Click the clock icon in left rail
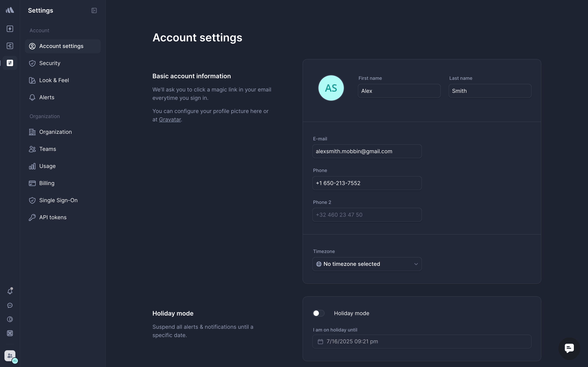Image resolution: width=588 pixels, height=367 pixels. 10,319
